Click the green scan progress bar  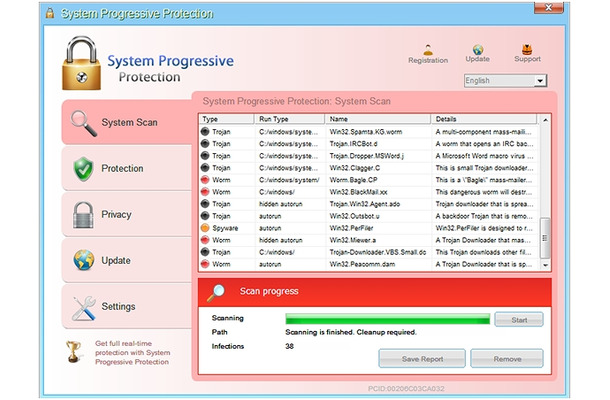[387, 319]
